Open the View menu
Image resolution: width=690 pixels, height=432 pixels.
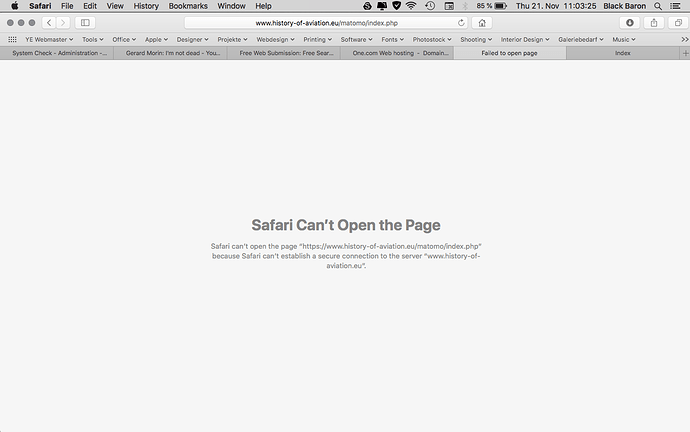click(115, 6)
